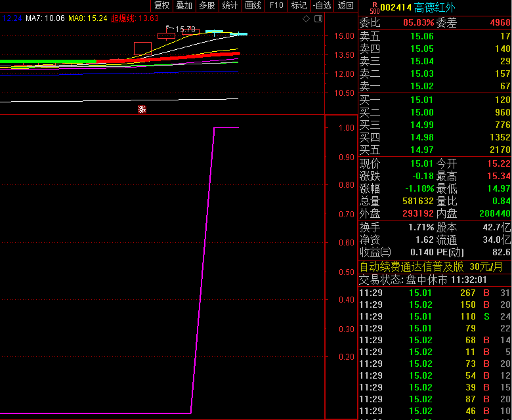Image resolution: width=512 pixels, height=420 pixels.
Task: Select the 卖一 ask row at 15.02
Action: pos(435,86)
